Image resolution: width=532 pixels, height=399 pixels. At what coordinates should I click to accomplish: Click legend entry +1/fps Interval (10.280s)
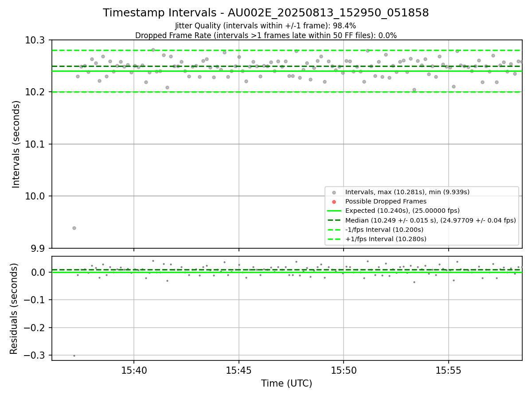click(x=386, y=239)
